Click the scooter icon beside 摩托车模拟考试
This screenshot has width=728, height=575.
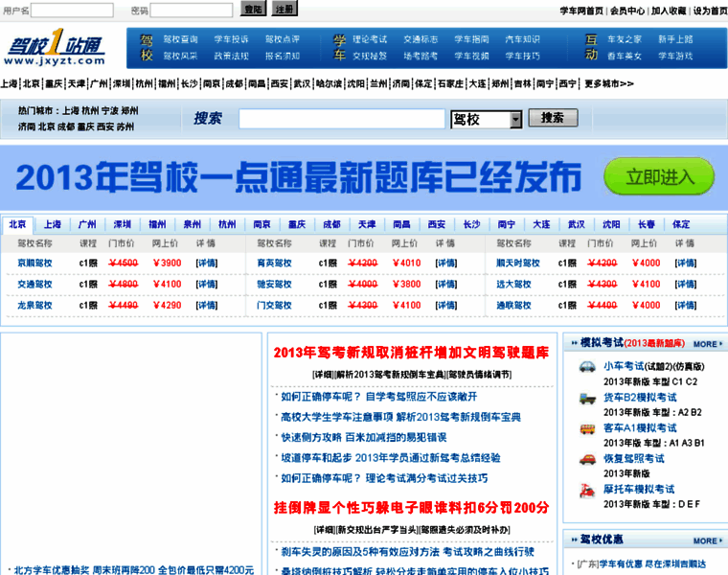pyautogui.click(x=587, y=491)
